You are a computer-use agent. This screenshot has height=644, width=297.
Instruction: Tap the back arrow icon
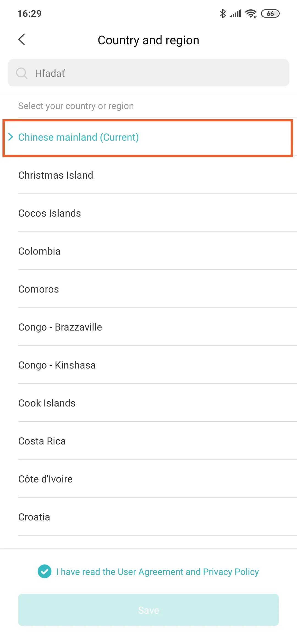click(x=22, y=39)
